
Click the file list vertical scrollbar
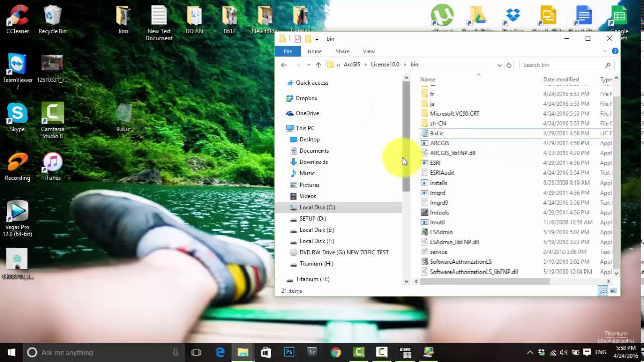(x=616, y=181)
